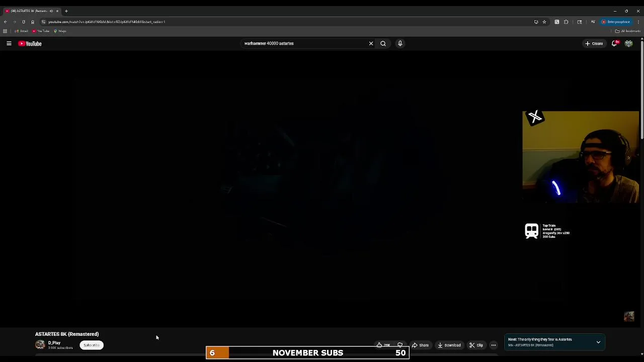Image resolution: width=644 pixels, height=362 pixels.
Task: Close the ASTARTES 8K tab
Action: coord(57,11)
